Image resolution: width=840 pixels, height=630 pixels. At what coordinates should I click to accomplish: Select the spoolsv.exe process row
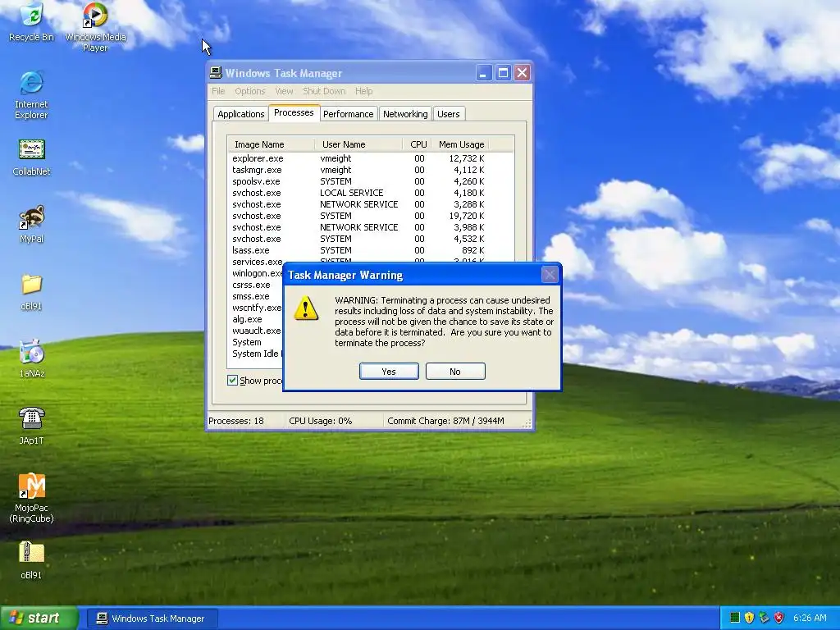coord(358,181)
